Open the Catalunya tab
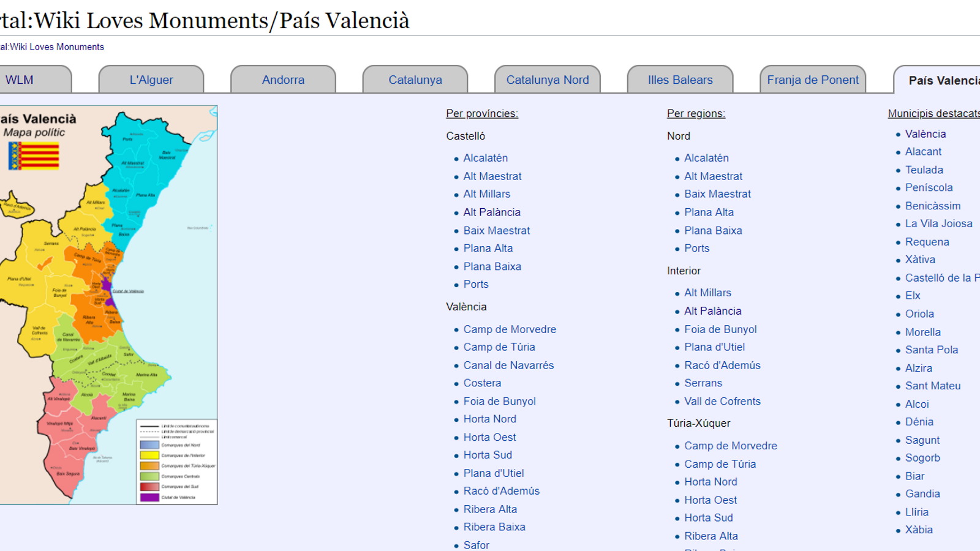 pyautogui.click(x=415, y=80)
